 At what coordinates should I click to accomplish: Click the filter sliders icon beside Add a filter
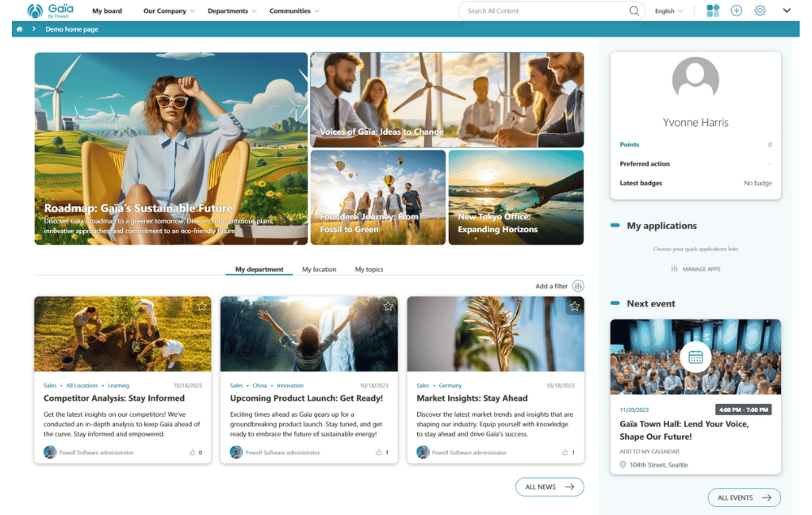point(578,286)
